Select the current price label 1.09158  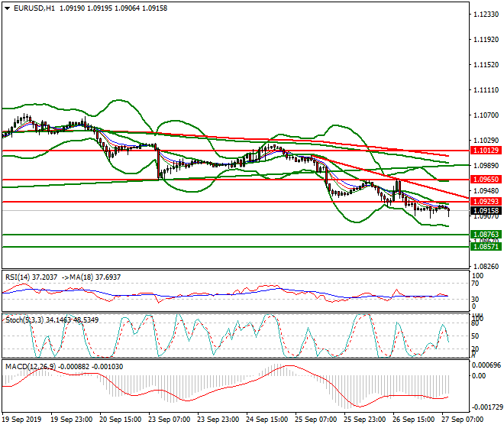(x=486, y=211)
